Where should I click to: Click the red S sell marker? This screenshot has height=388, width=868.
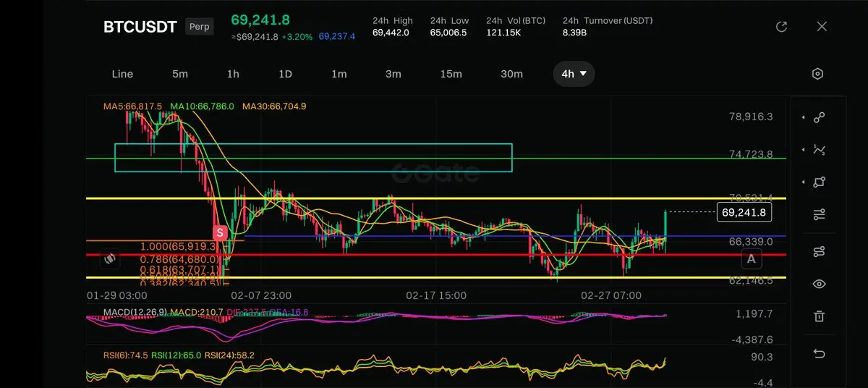pos(221,233)
